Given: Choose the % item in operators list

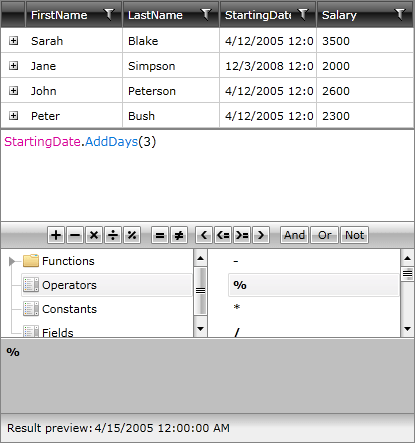Looking at the screenshot, I should tap(313, 285).
